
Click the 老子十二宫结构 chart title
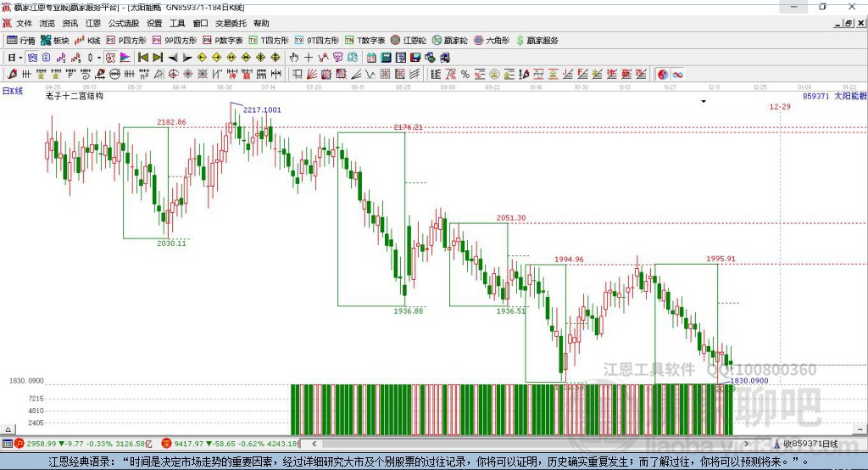pos(75,96)
